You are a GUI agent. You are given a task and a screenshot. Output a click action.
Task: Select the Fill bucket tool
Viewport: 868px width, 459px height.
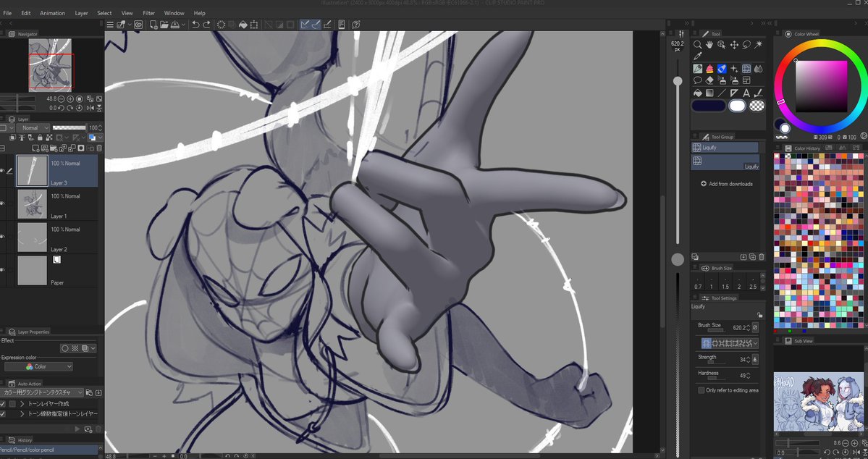[x=697, y=93]
